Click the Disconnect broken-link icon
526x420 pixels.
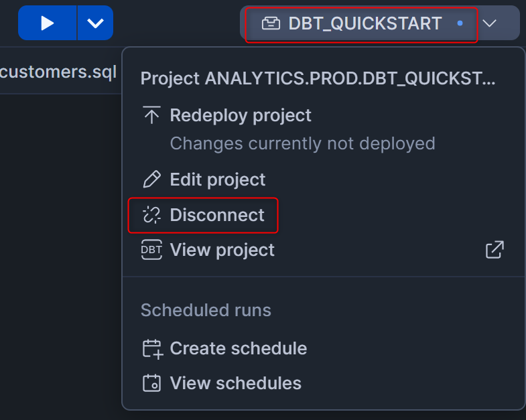click(152, 215)
